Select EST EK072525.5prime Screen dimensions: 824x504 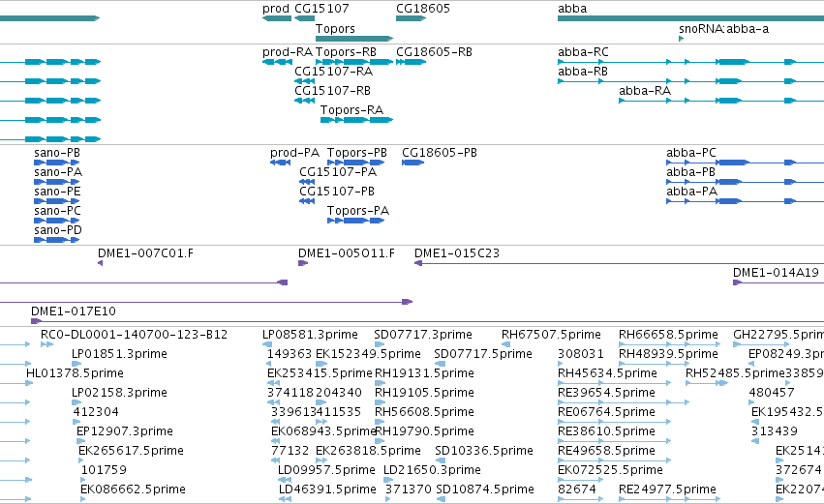click(x=581, y=481)
